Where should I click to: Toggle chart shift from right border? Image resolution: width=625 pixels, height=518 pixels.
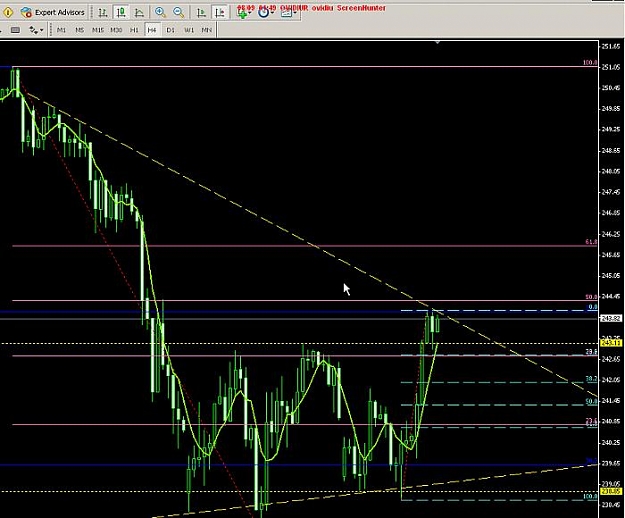click(x=220, y=12)
